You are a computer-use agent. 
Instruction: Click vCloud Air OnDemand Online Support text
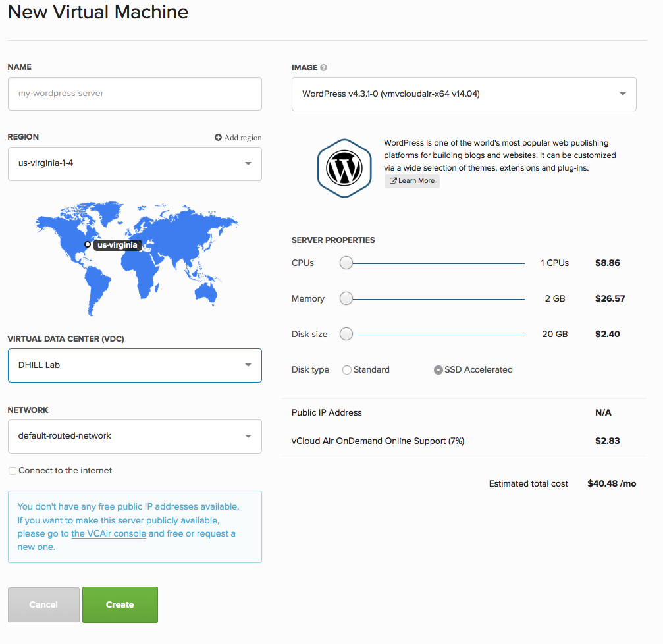378,441
